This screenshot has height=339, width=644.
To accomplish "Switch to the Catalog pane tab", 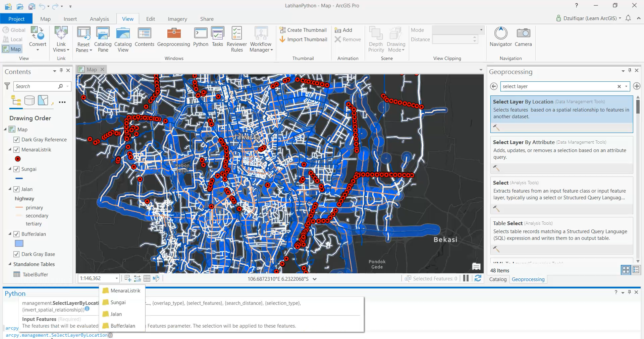I will (x=498, y=279).
